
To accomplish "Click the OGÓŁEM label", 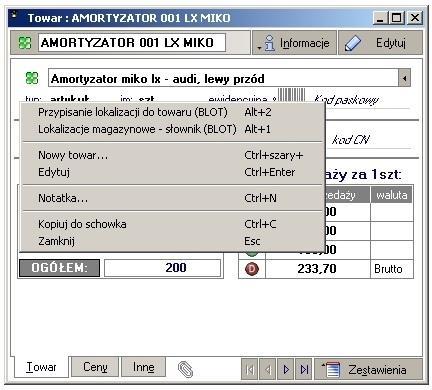I will (59, 268).
